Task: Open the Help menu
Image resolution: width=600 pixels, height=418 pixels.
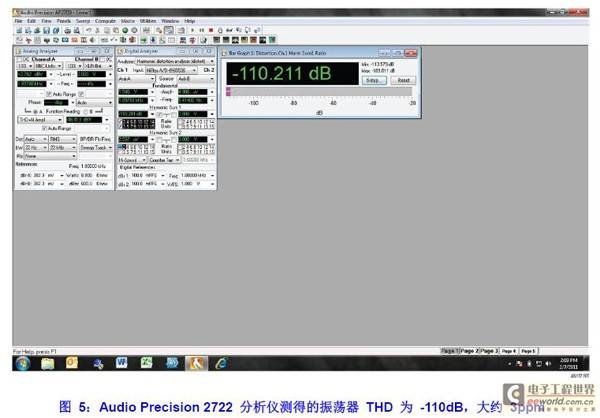Action: [190, 21]
